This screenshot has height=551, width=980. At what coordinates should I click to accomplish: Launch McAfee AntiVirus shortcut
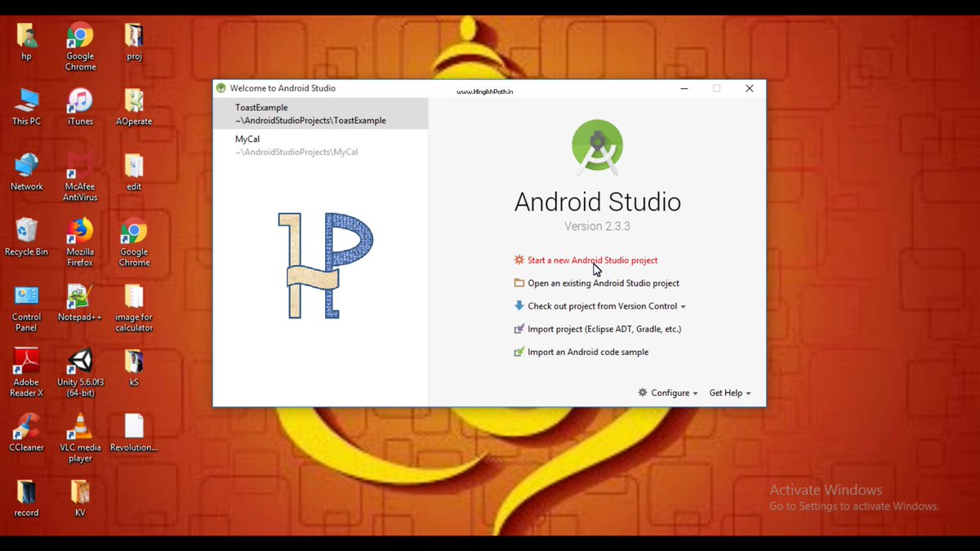[x=80, y=166]
